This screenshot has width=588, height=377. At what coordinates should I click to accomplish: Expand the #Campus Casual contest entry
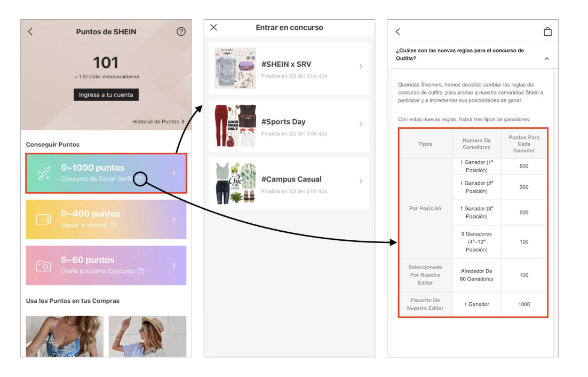pos(361,180)
